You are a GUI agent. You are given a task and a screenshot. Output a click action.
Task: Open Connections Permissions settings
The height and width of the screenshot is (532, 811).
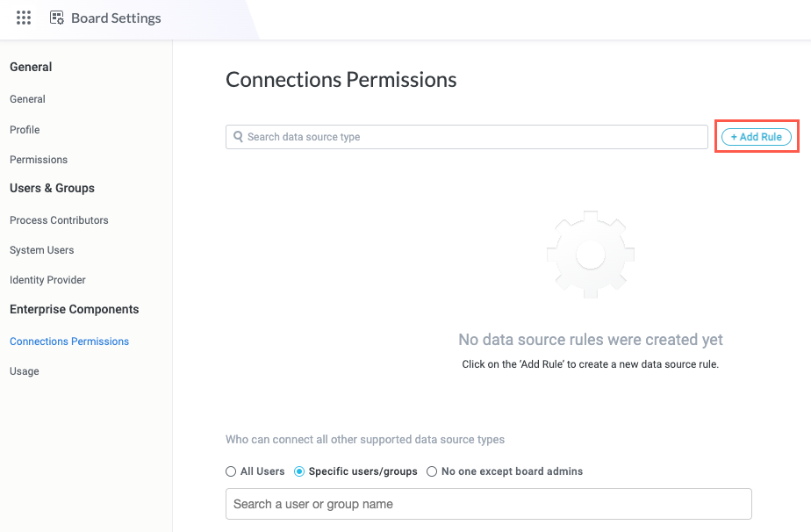(x=68, y=341)
